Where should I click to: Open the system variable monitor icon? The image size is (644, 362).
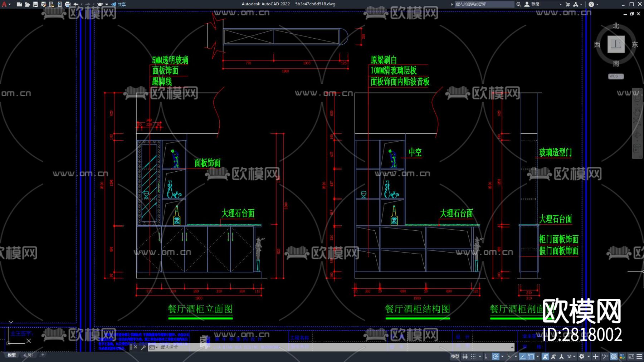point(622,356)
